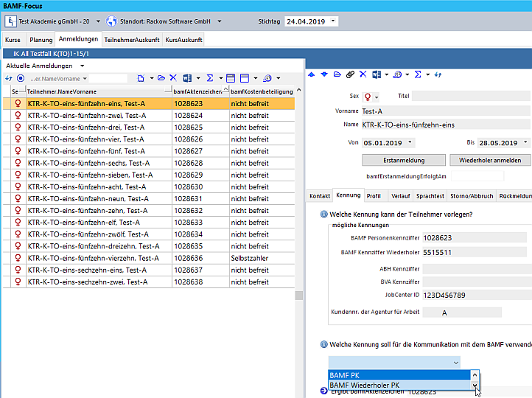Click the Standort globe icon
The width and height of the screenshot is (532, 398).
pos(111,21)
